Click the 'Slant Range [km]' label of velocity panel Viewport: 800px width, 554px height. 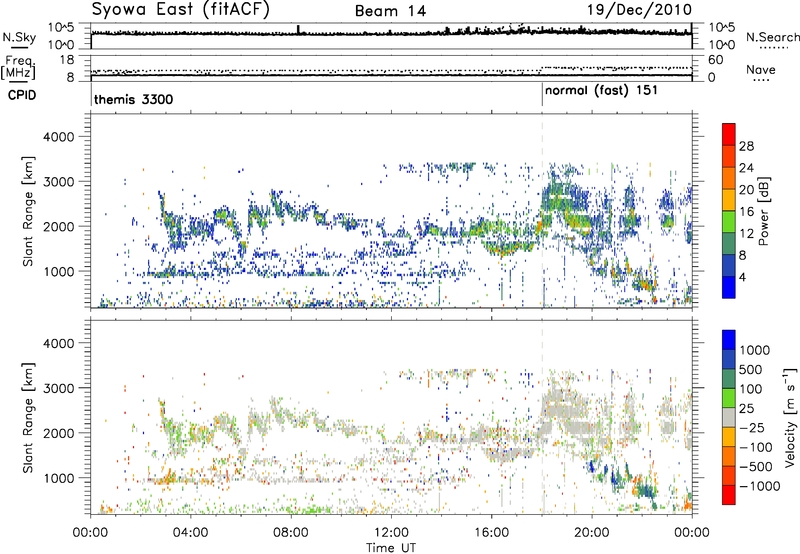[x=28, y=417]
